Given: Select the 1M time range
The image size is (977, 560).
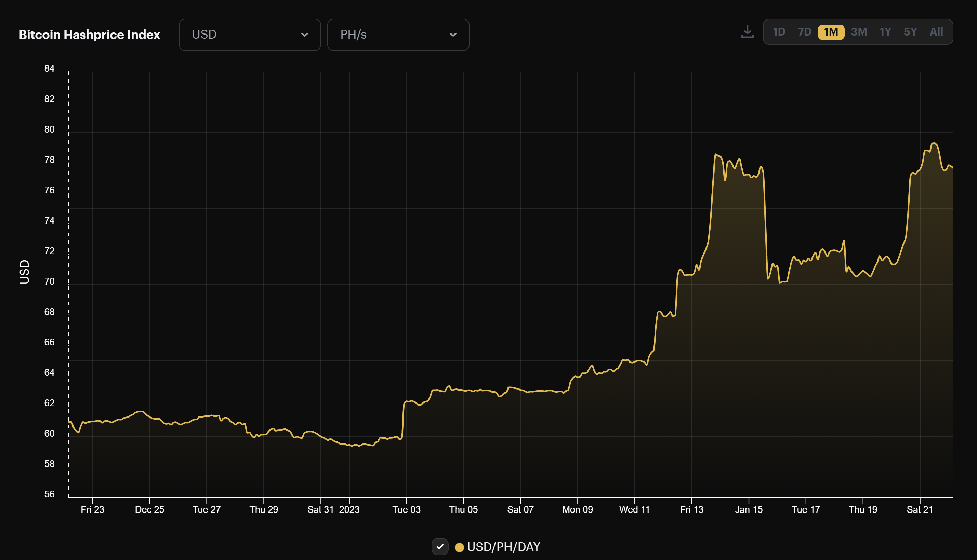Looking at the screenshot, I should [831, 32].
